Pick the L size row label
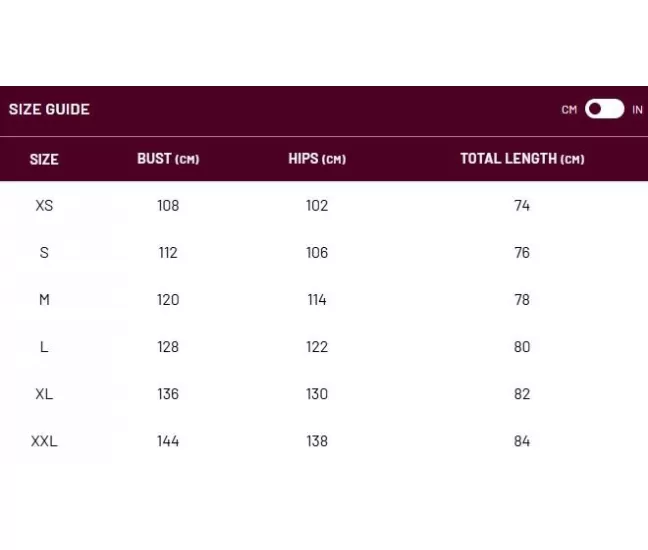Viewport: 648px width, 550px height. [x=44, y=346]
